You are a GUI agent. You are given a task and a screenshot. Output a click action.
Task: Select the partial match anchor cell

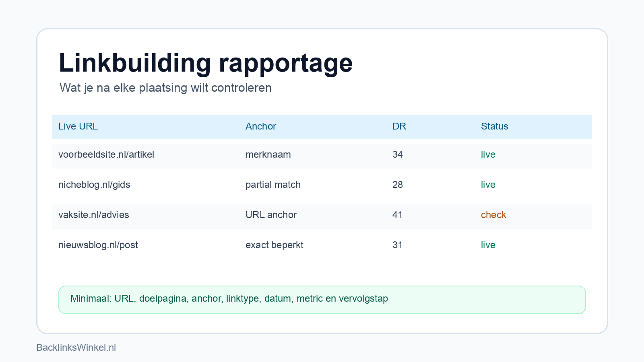(273, 185)
